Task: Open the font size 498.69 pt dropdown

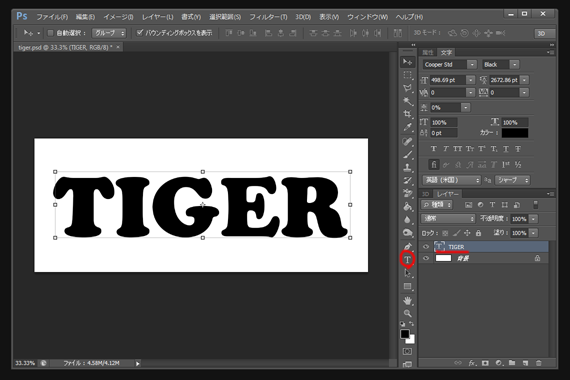Action: (470, 80)
